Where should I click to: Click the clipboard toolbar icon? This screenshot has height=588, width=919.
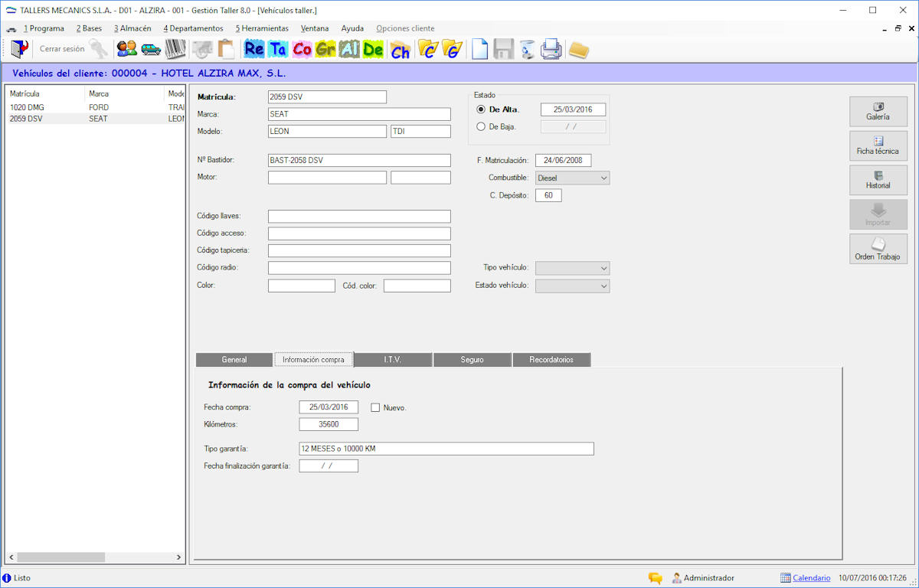[226, 49]
